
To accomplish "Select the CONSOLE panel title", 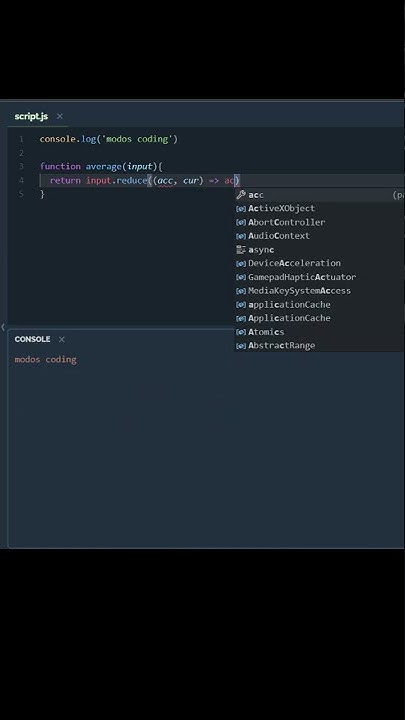I will 32,339.
